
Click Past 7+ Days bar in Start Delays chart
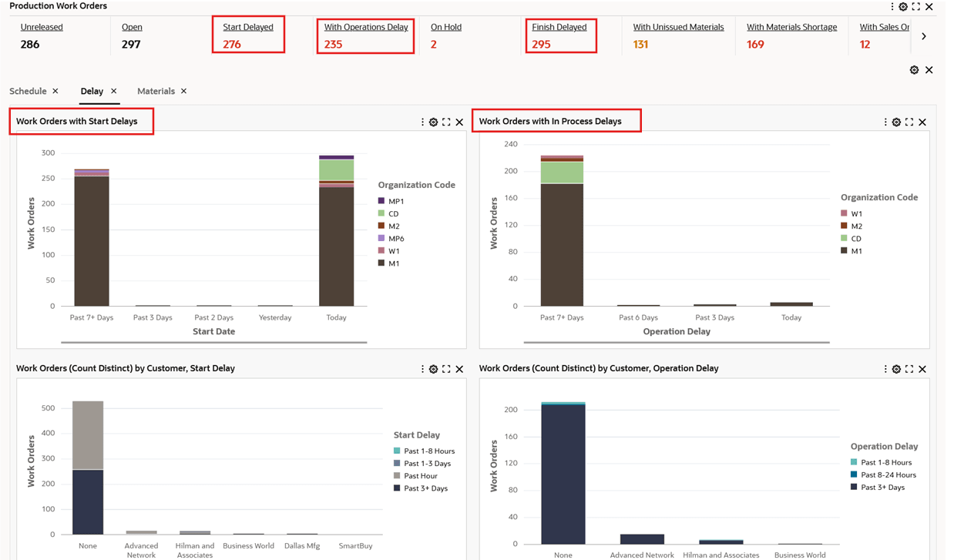point(92,238)
